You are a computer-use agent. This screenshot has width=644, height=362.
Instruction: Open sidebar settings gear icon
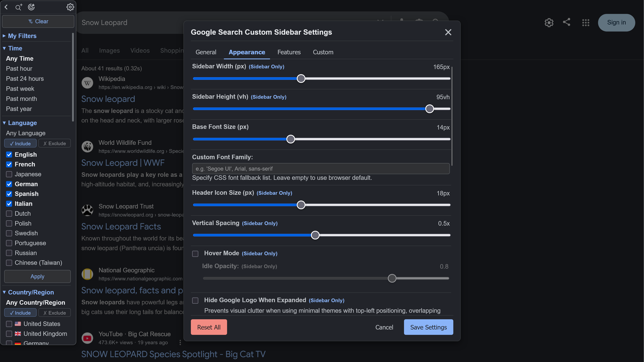pyautogui.click(x=70, y=7)
